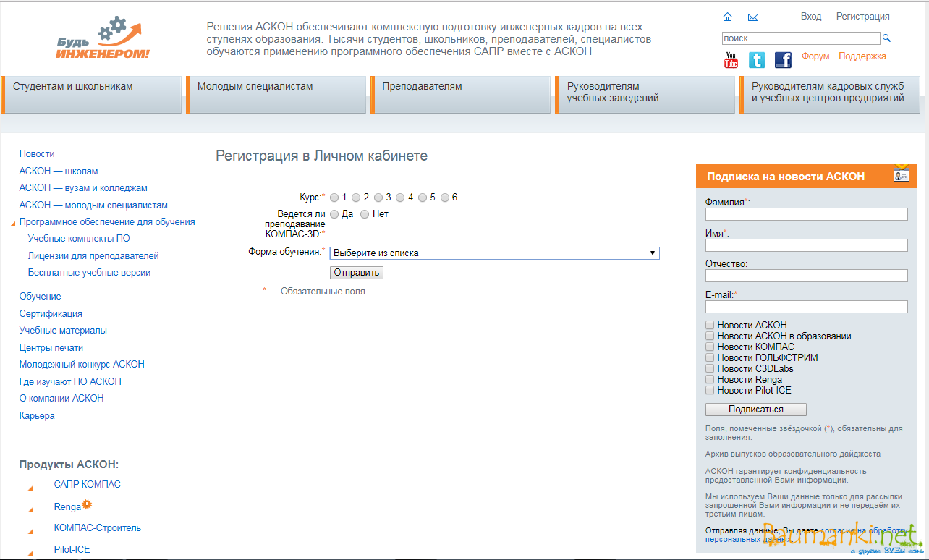Open Центры печати sidebar link
Viewport: 929px width, 560px height.
tap(51, 348)
